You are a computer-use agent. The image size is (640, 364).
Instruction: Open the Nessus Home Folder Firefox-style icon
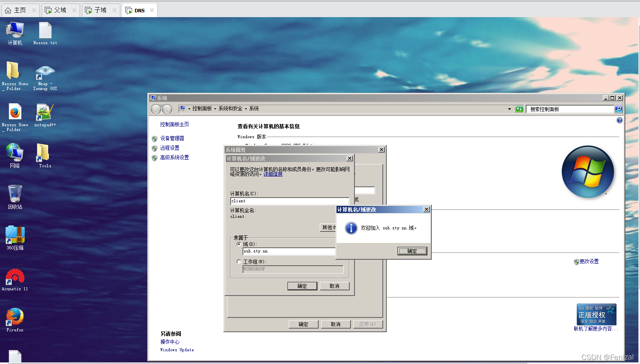click(x=15, y=117)
